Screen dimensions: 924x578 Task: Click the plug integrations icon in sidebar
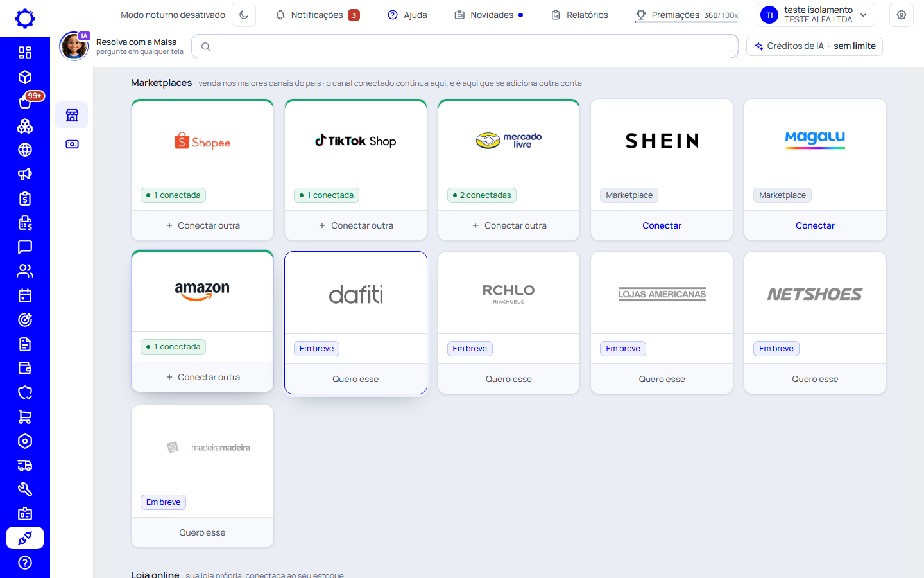click(x=25, y=538)
